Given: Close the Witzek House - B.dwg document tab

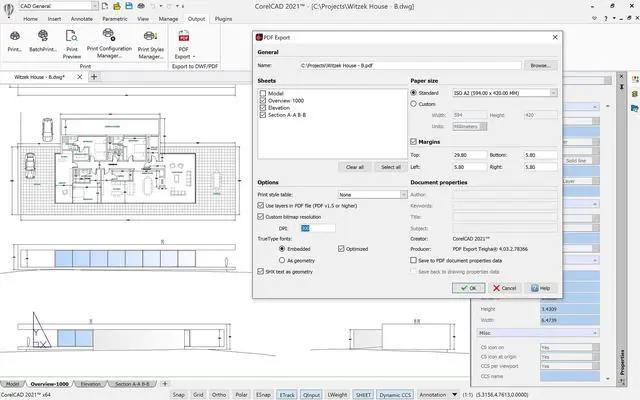Looking at the screenshot, I should [80, 77].
